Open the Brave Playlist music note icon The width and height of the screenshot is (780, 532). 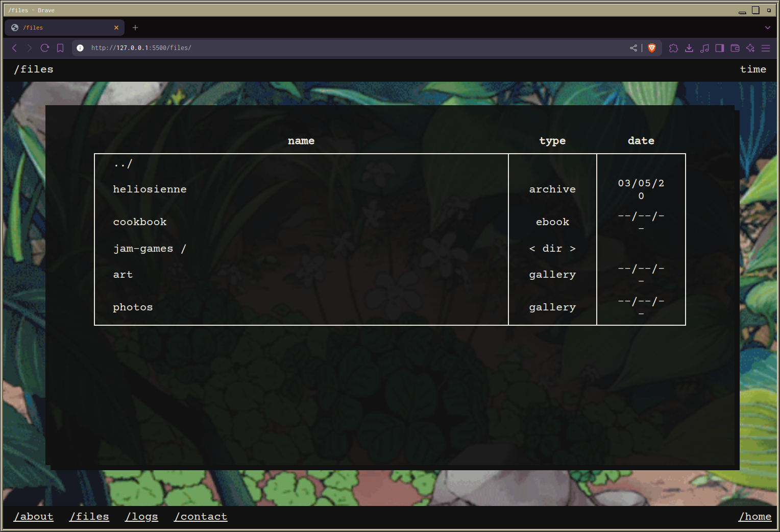pos(704,48)
